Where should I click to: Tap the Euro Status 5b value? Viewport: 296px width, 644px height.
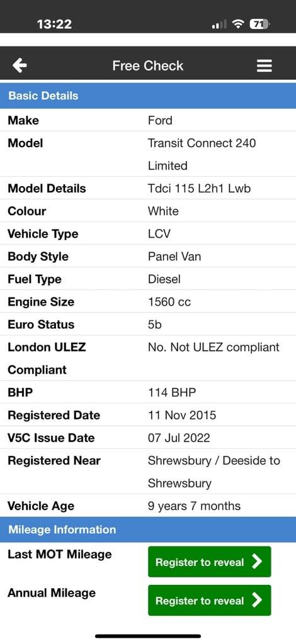click(x=155, y=325)
